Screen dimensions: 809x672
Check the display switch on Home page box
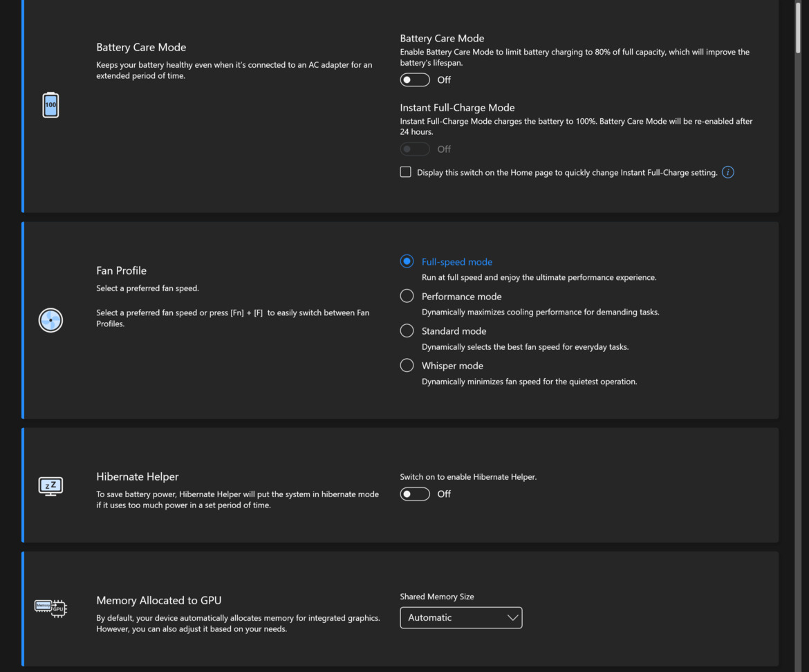point(405,171)
